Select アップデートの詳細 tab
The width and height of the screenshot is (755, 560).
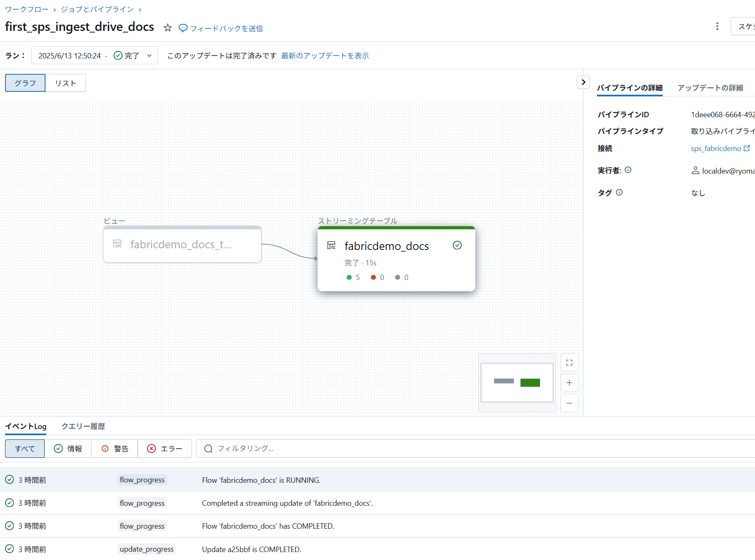(710, 88)
